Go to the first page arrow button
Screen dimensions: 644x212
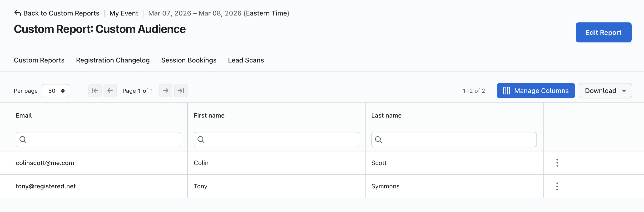(x=95, y=90)
